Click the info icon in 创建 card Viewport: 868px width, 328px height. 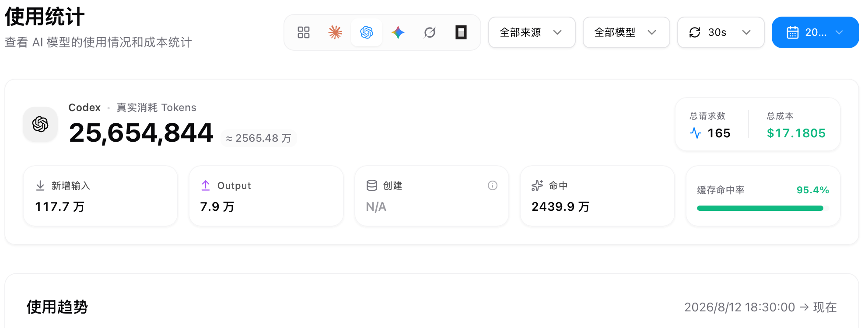point(493,185)
